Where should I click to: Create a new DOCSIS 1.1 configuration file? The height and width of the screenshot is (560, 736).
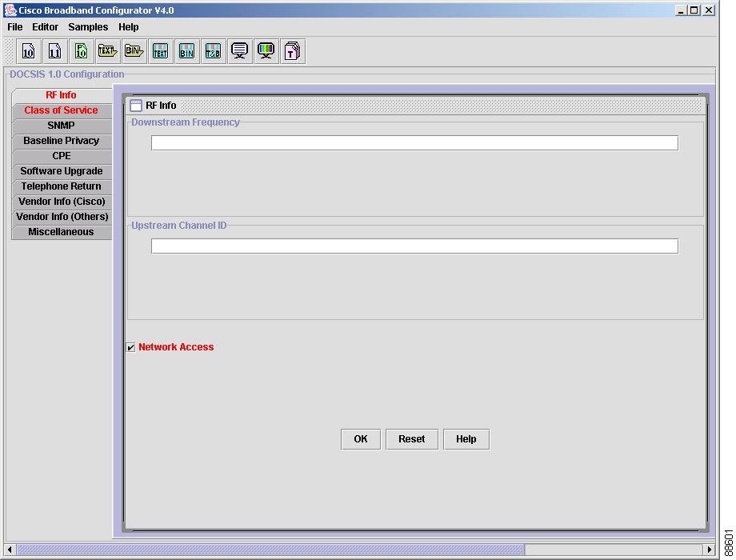click(x=54, y=50)
